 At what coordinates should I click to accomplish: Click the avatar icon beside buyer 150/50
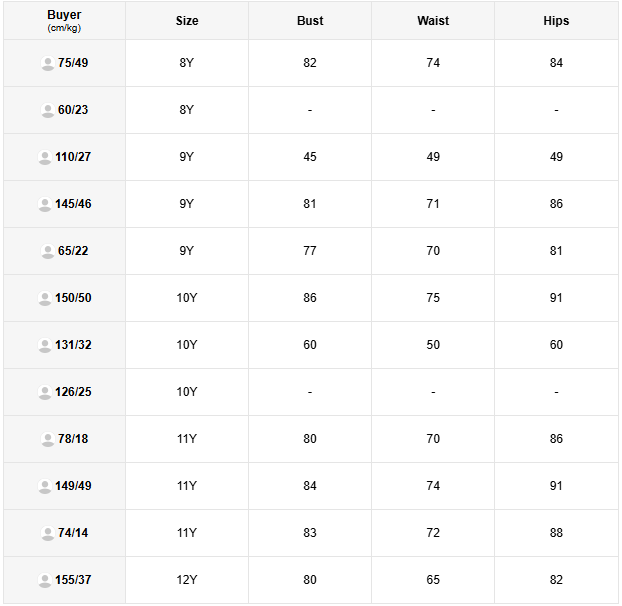point(44,299)
